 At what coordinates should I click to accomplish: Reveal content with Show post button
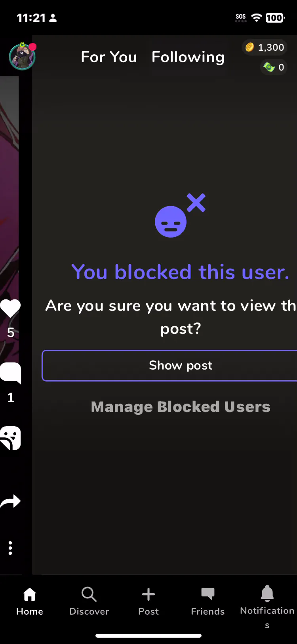(x=169, y=365)
